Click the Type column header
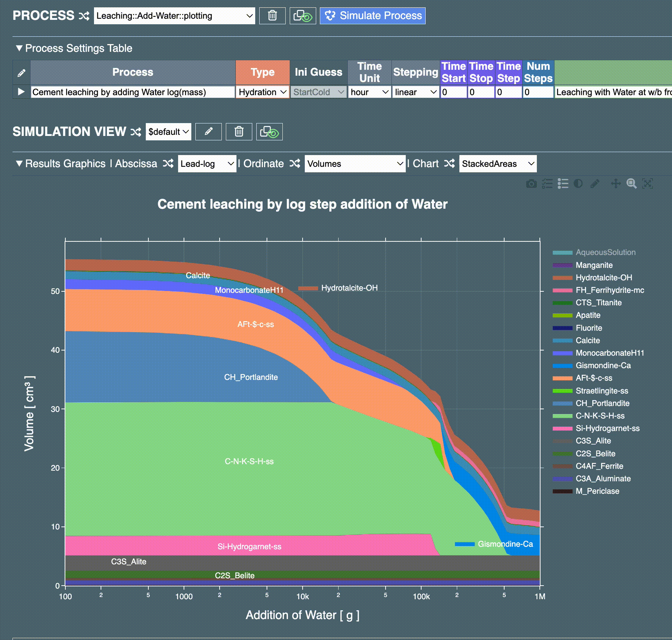 pyautogui.click(x=263, y=72)
